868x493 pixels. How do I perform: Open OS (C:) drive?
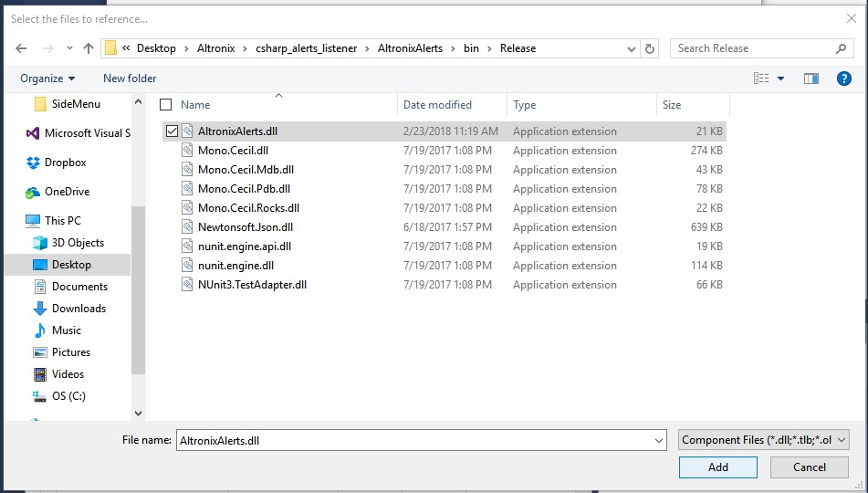[59, 396]
